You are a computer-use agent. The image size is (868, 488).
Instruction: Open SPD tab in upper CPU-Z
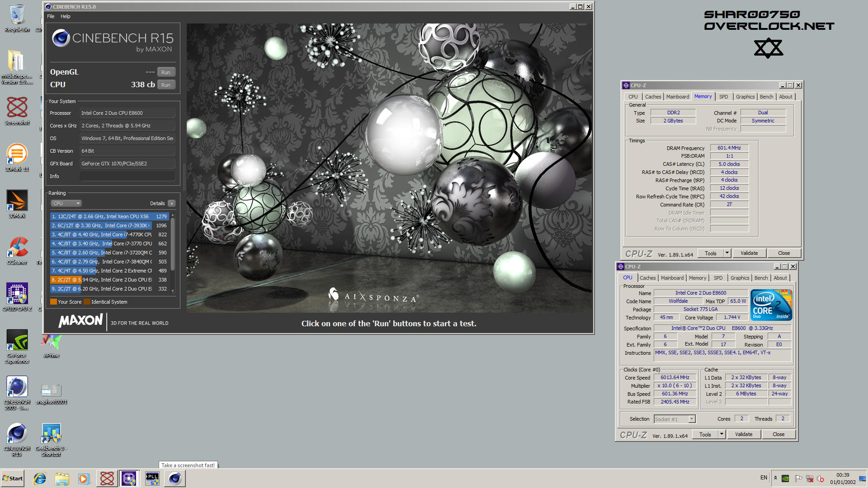(x=724, y=97)
